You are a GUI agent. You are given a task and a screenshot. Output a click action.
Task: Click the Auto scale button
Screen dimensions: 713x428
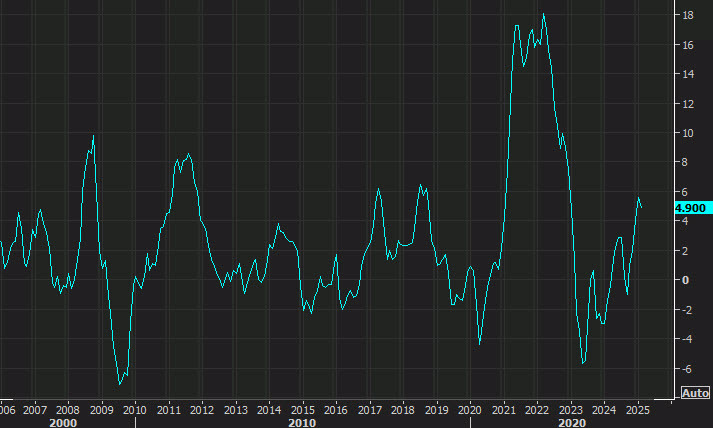(695, 393)
